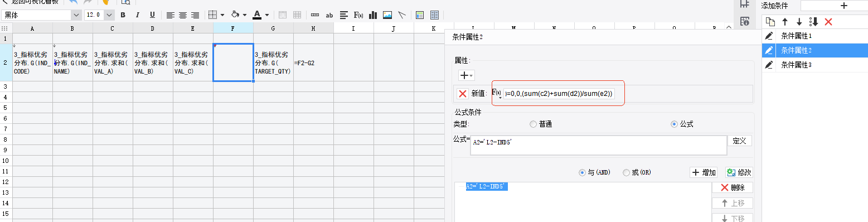Delete the selected condition attribute red X
The image size is (868, 222).
(x=828, y=21)
